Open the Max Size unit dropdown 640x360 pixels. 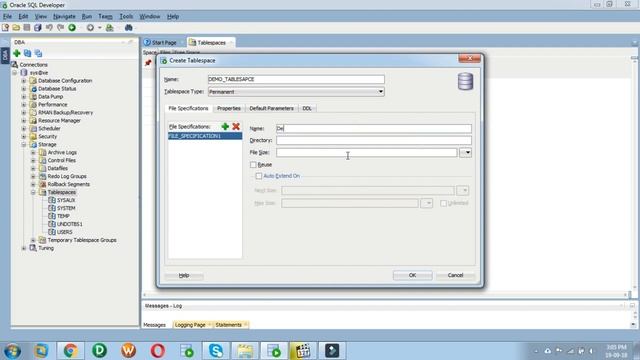[427, 203]
